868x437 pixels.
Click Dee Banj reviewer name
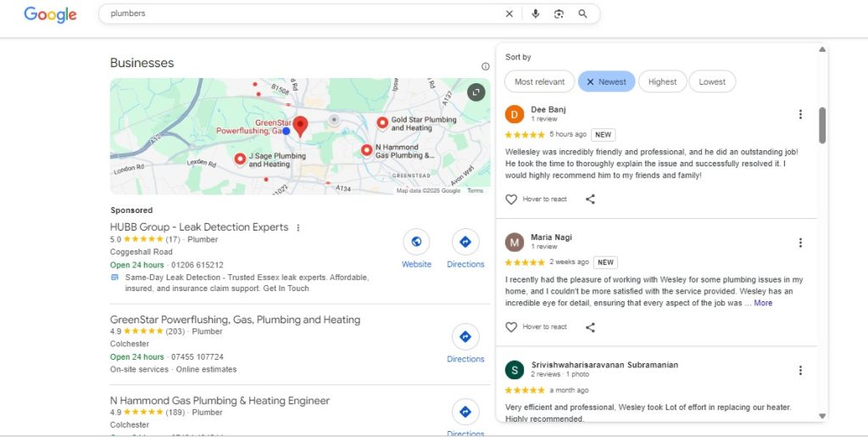point(548,109)
